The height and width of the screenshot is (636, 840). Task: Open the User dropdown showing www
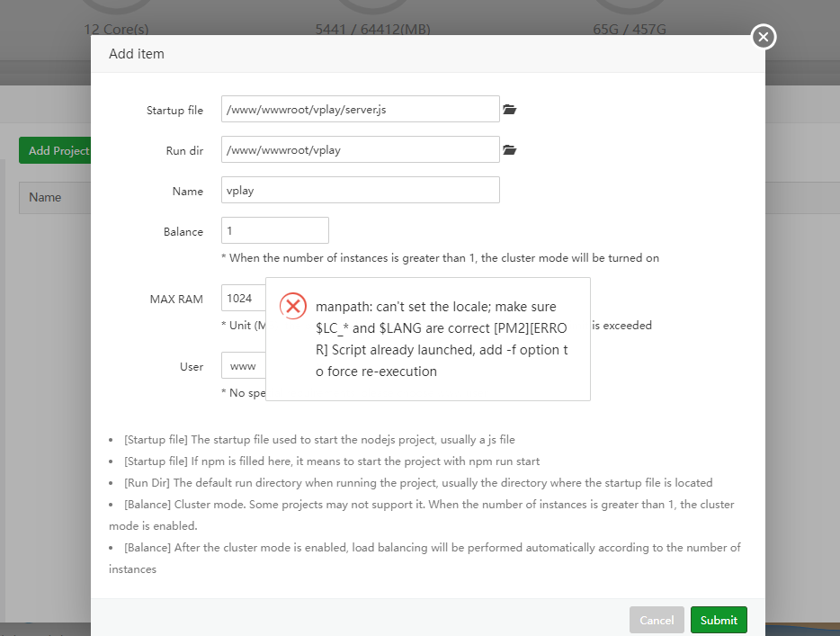point(243,365)
